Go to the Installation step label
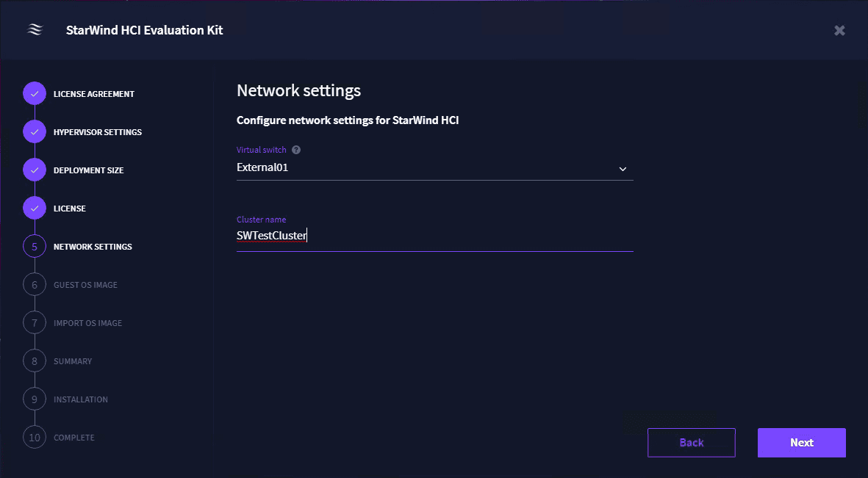The height and width of the screenshot is (478, 868). 81,399
